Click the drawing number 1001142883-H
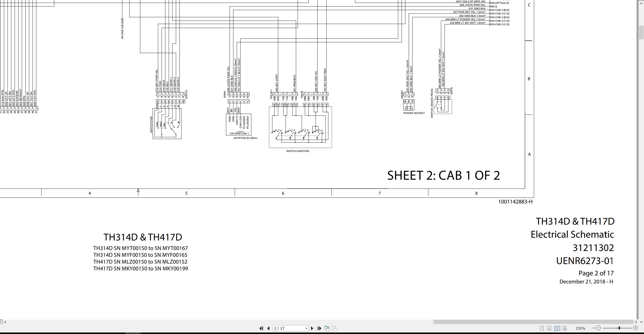 [515, 202]
